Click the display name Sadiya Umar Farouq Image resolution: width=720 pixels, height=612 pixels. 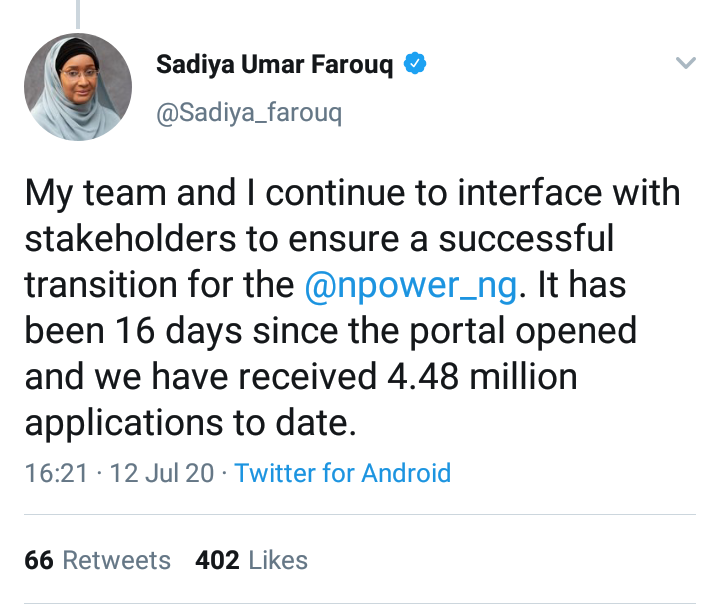pyautogui.click(x=278, y=66)
